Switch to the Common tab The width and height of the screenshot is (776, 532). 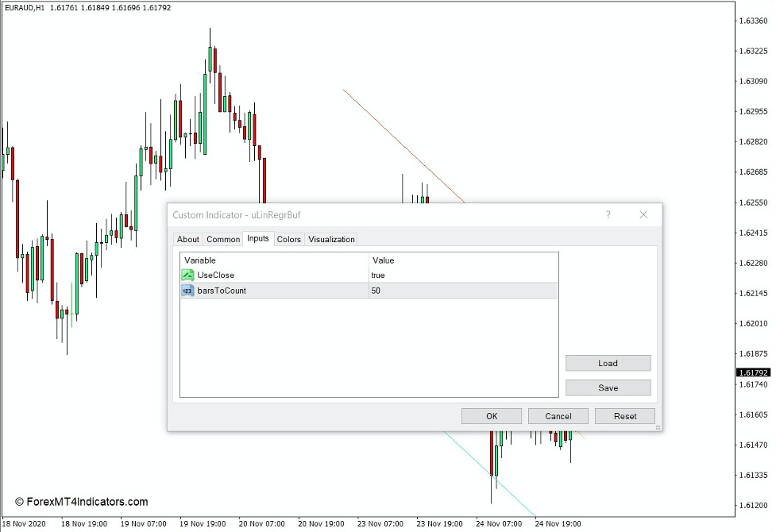(x=222, y=239)
